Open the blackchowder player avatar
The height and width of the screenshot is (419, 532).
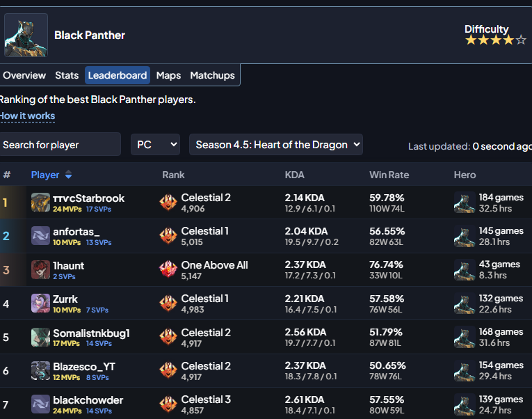click(x=41, y=404)
